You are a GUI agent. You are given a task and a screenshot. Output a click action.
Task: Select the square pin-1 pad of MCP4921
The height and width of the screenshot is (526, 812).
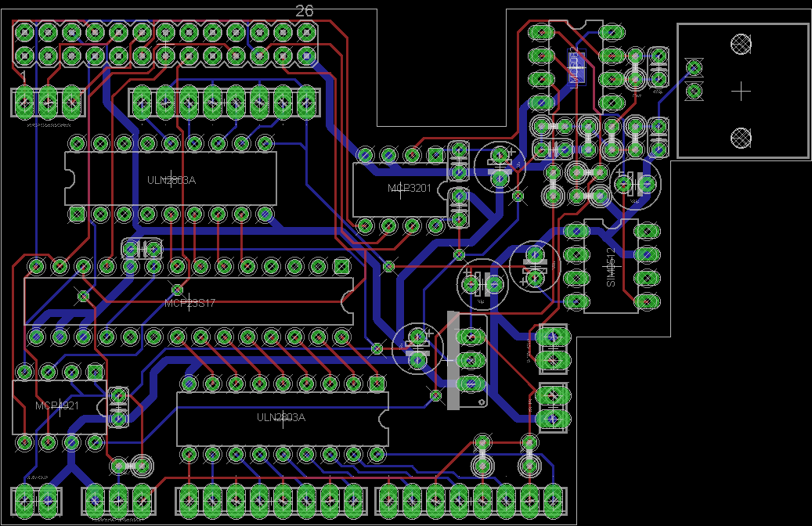click(96, 371)
